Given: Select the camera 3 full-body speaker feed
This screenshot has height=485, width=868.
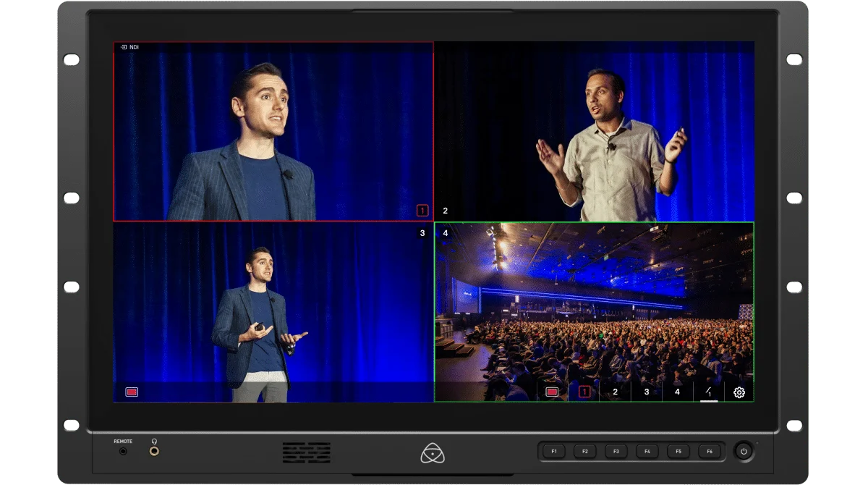Looking at the screenshot, I should click(x=273, y=312).
